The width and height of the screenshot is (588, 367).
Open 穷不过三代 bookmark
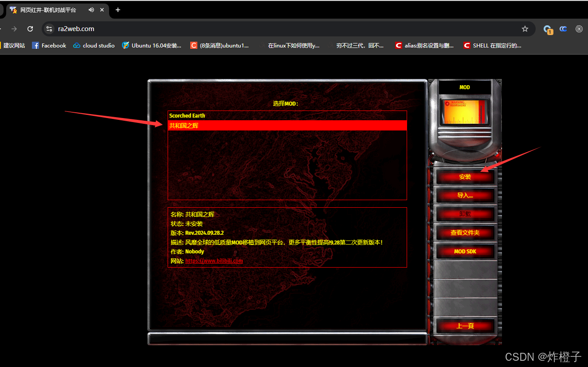pos(356,45)
